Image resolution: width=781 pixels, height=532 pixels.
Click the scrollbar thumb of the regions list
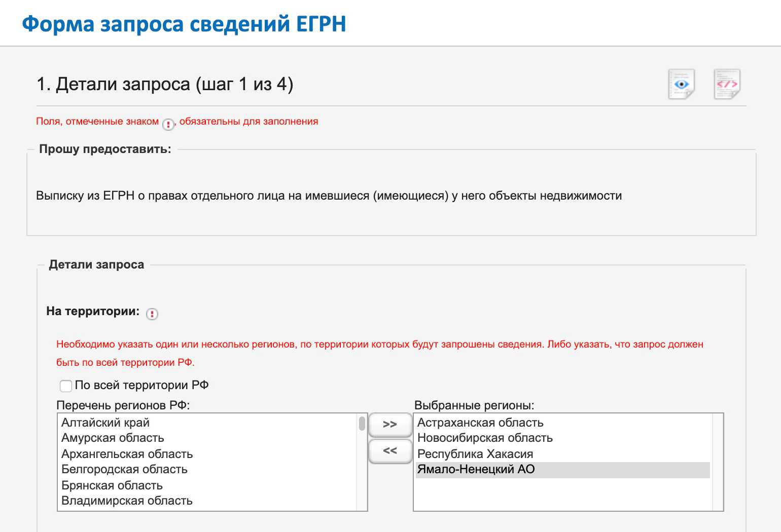(362, 423)
